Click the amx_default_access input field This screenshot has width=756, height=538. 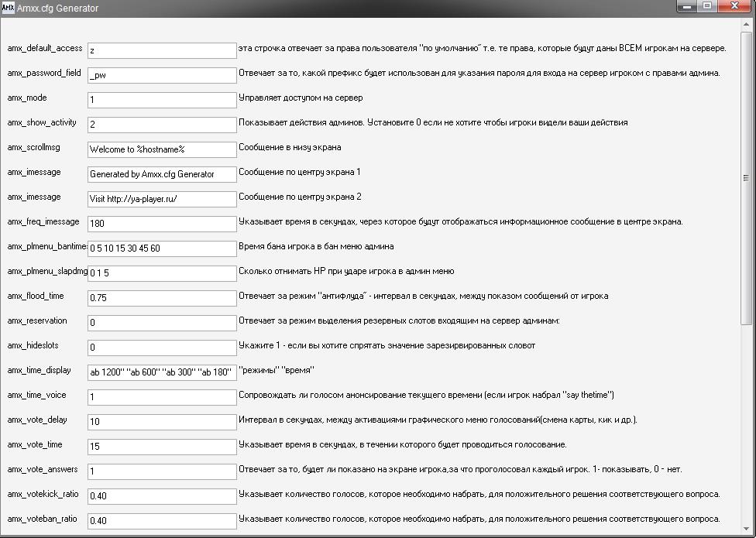[x=162, y=50]
